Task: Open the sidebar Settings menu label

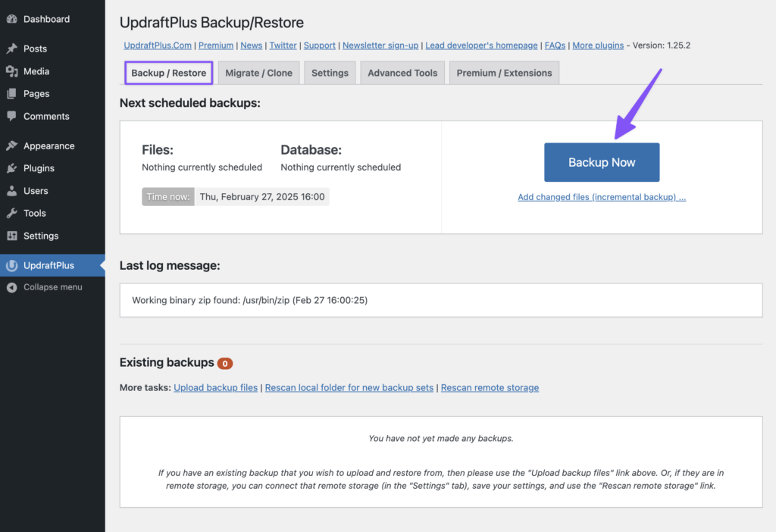Action: pos(41,236)
